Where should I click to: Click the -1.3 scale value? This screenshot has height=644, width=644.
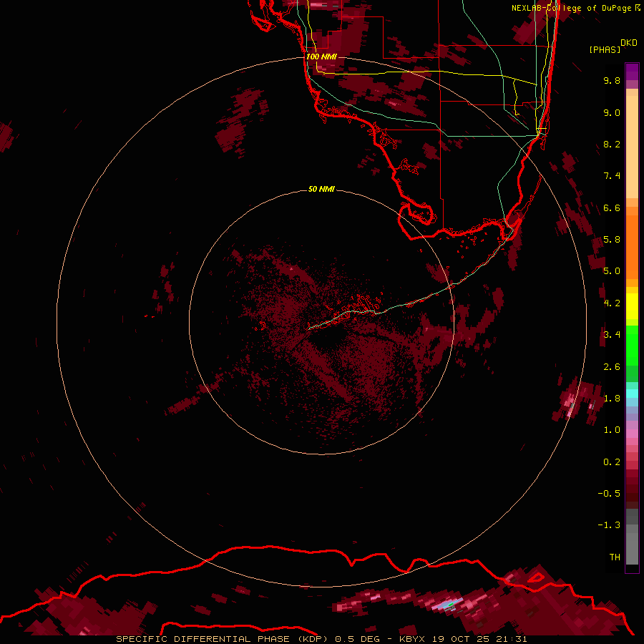coord(609,525)
